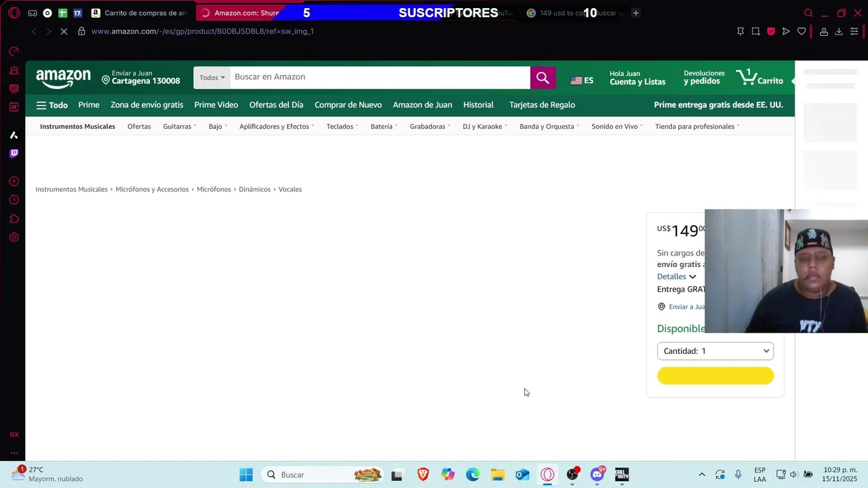
Task: Open Twitch in the Opera sidebar
Action: click(x=14, y=153)
